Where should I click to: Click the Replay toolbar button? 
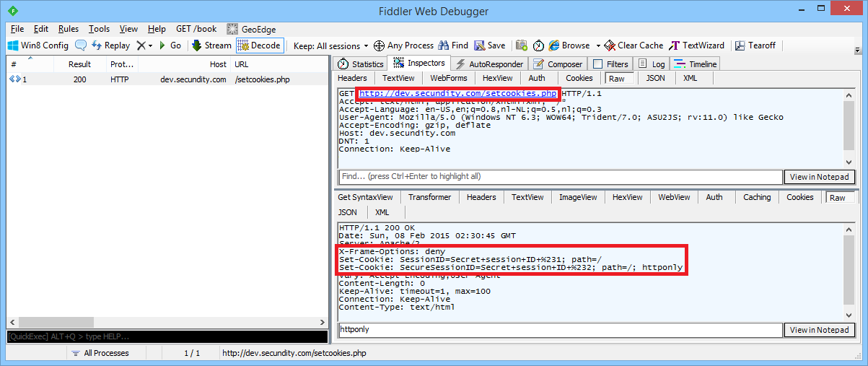(110, 45)
